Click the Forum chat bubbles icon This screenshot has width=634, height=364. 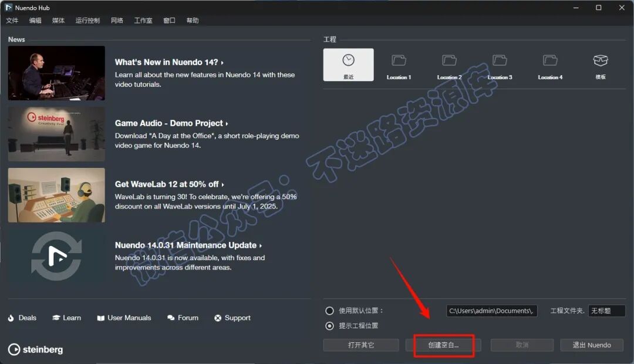[x=171, y=318]
